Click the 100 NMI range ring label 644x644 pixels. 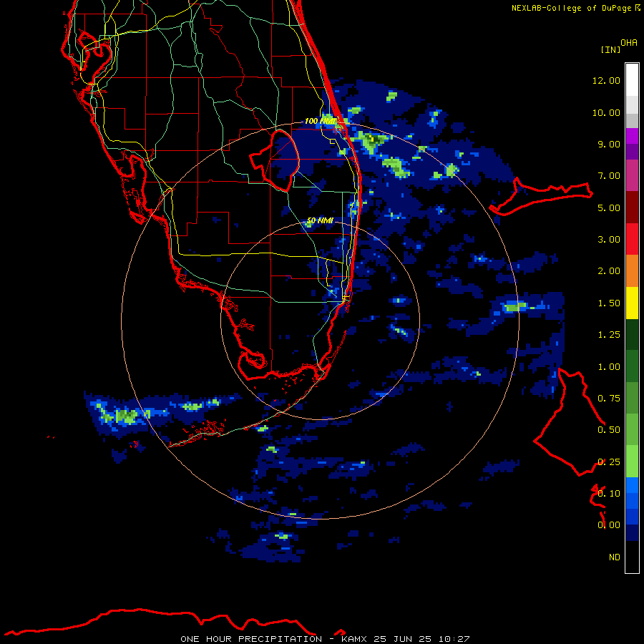pyautogui.click(x=320, y=121)
